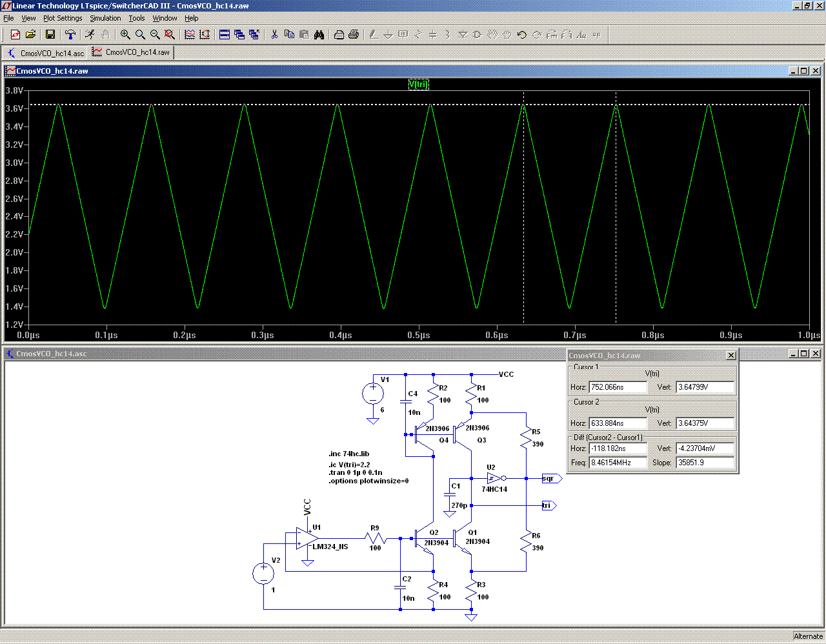Save using the floppy disk icon
Screen dimensions: 826x644
[x=50, y=35]
